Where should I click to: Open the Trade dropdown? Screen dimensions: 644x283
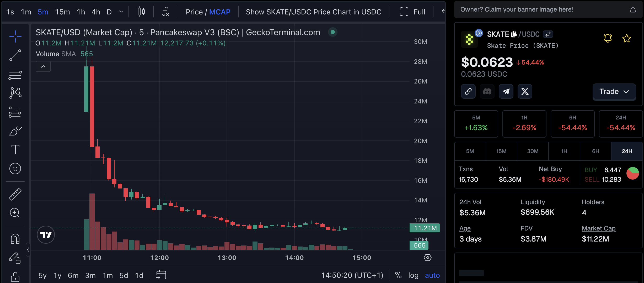[x=614, y=91]
